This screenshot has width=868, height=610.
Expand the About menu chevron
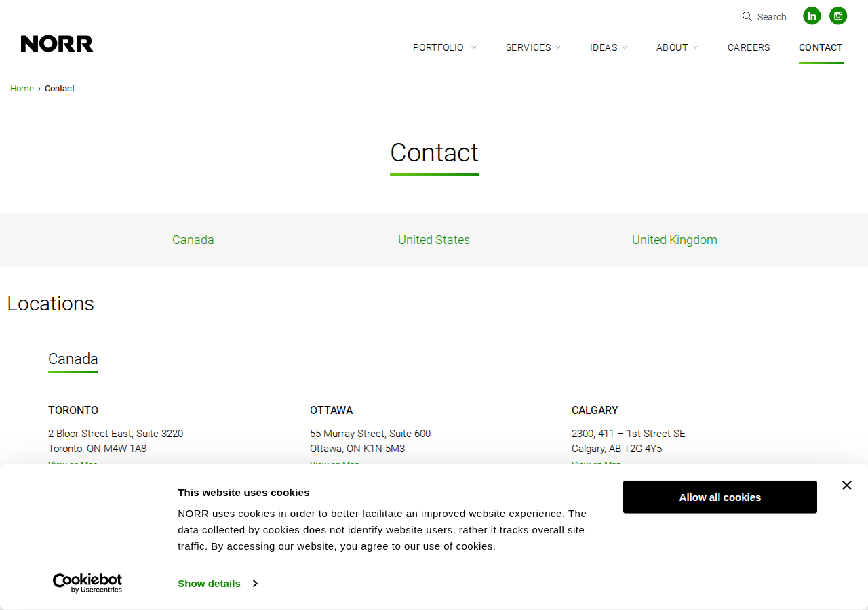[x=696, y=47]
